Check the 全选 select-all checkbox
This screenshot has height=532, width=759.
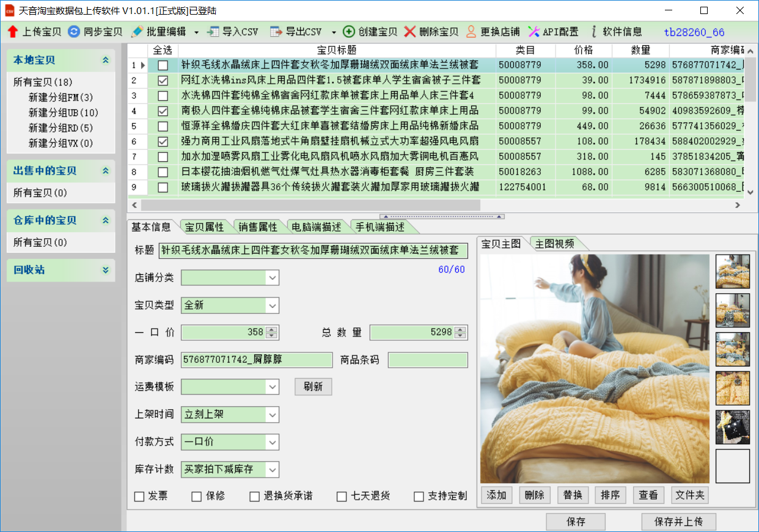[163, 50]
